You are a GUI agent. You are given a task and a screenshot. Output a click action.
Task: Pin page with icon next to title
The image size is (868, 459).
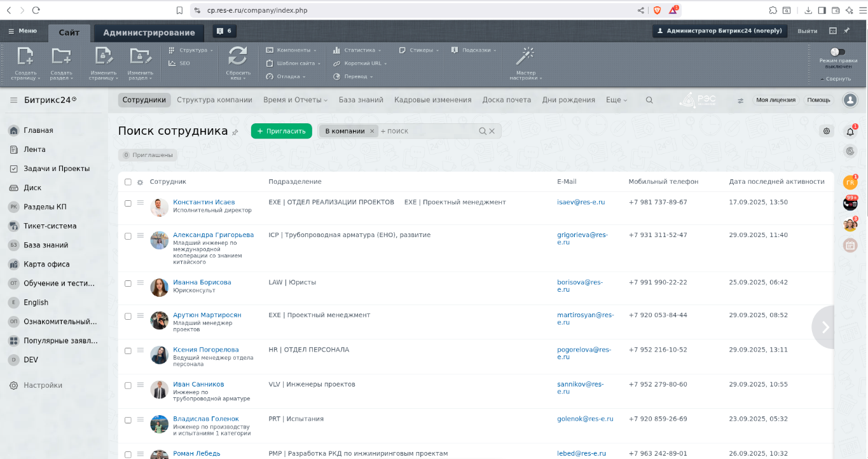point(235,132)
